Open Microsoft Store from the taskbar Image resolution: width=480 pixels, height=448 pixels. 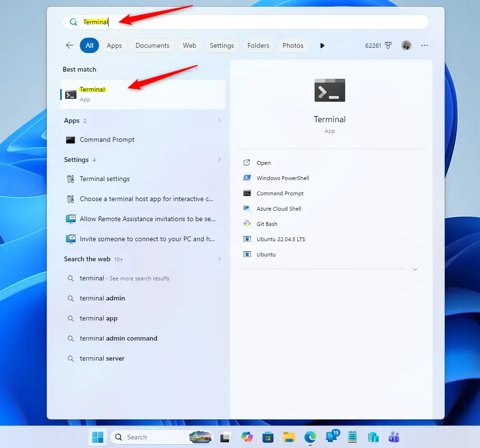pyautogui.click(x=268, y=437)
